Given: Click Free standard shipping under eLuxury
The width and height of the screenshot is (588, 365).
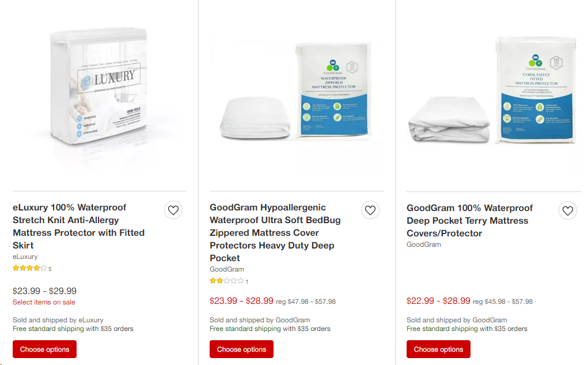Looking at the screenshot, I should pyautogui.click(x=48, y=329).
